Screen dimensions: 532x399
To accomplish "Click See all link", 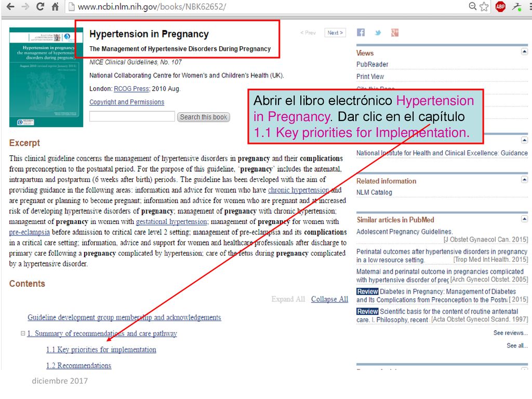I will [x=517, y=345].
